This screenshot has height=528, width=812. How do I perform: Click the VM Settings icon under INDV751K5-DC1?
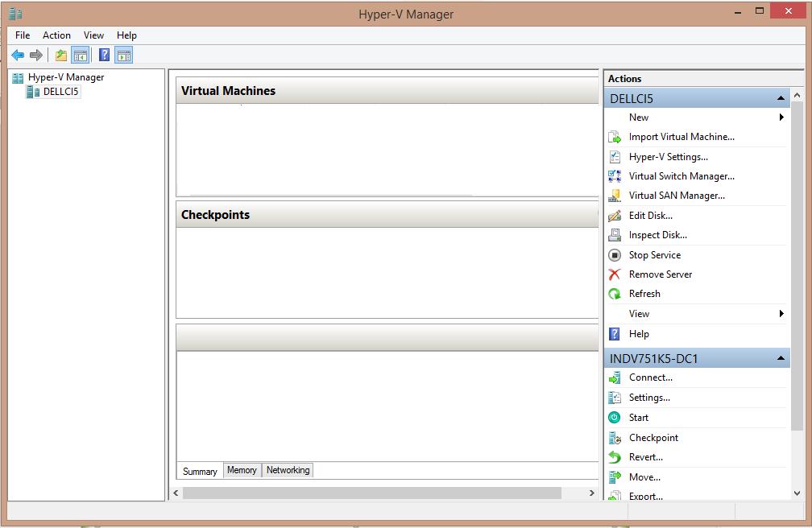614,398
